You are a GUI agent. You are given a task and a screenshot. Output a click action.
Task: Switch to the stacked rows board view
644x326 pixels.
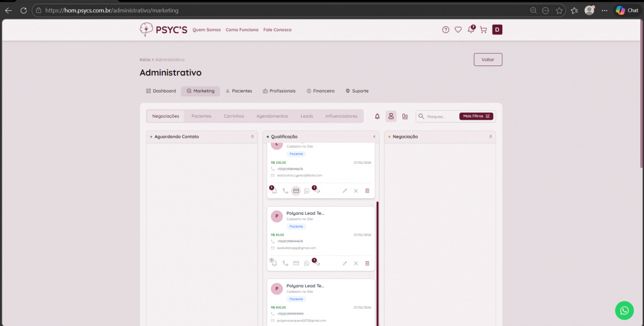[x=391, y=116]
